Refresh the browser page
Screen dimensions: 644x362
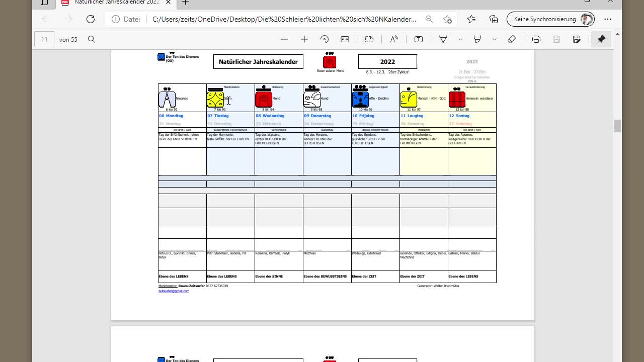(91, 19)
